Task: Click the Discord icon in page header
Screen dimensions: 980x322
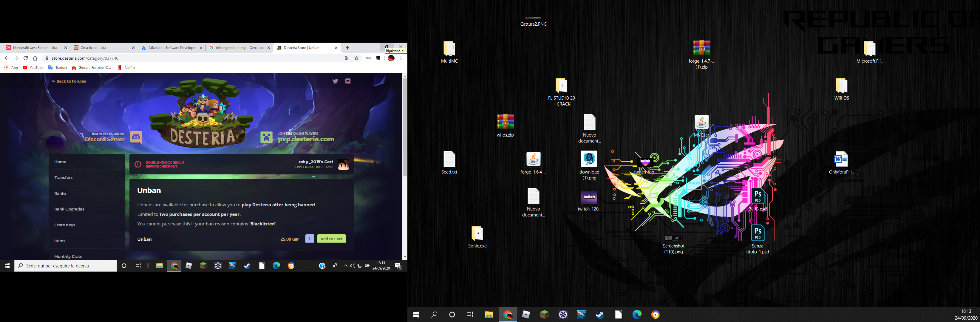Action: pyautogui.click(x=348, y=81)
